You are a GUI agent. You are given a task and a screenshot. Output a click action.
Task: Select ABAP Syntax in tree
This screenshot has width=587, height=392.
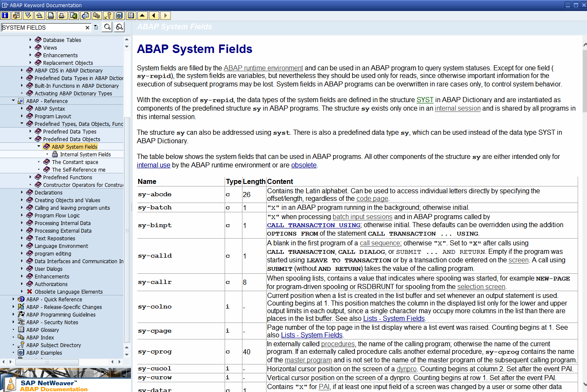click(x=50, y=108)
